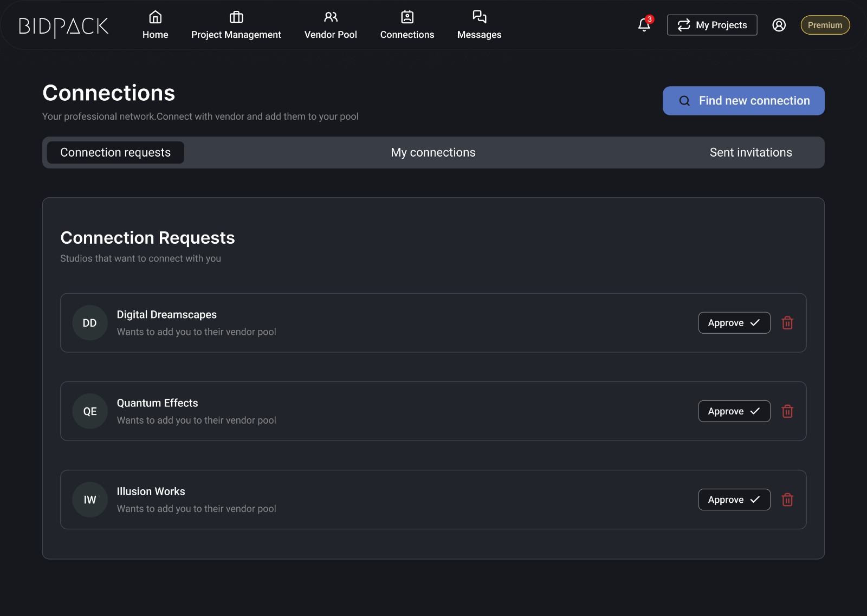867x616 pixels.
Task: Remove the Illusion Works request with trash icon
Action: click(787, 500)
